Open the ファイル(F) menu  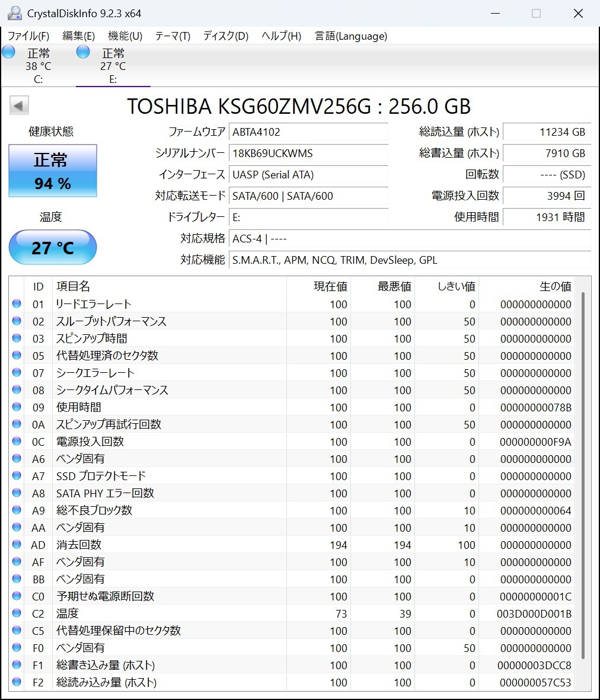point(28,36)
